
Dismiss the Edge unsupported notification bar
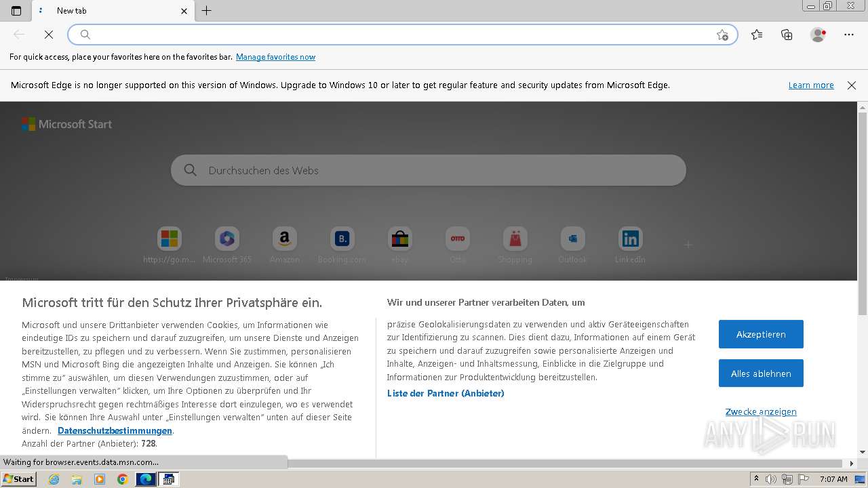tap(852, 85)
